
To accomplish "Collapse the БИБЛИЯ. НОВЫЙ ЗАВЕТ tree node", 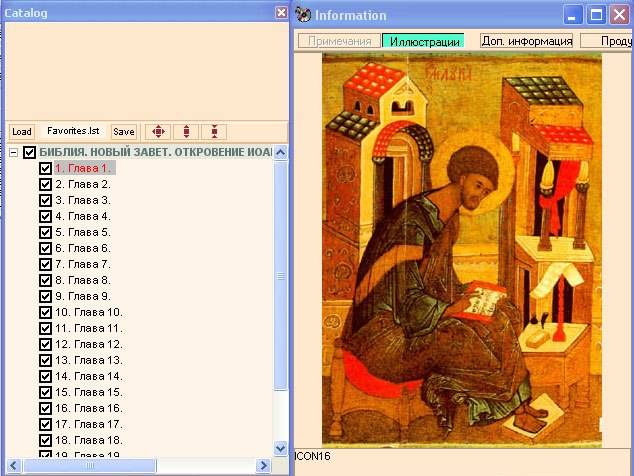I will 14,152.
